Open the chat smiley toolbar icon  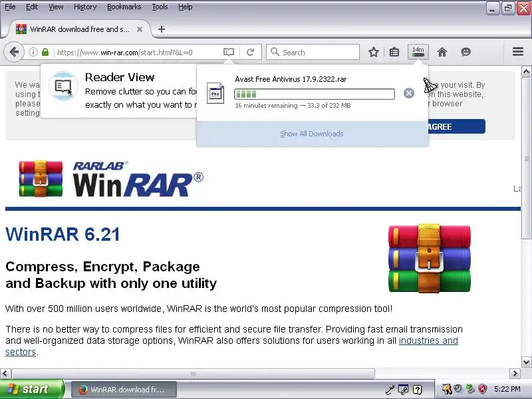click(x=466, y=52)
